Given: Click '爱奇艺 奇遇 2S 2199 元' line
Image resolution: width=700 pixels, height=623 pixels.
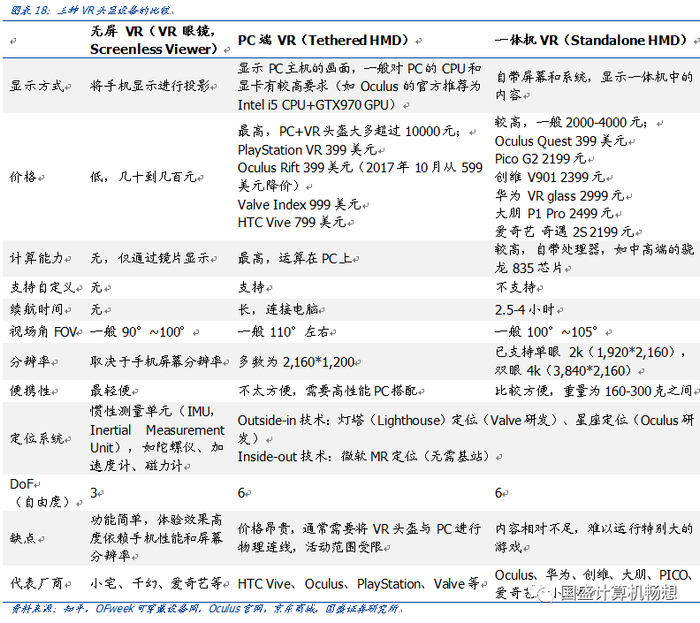Looking at the screenshot, I should tap(564, 231).
